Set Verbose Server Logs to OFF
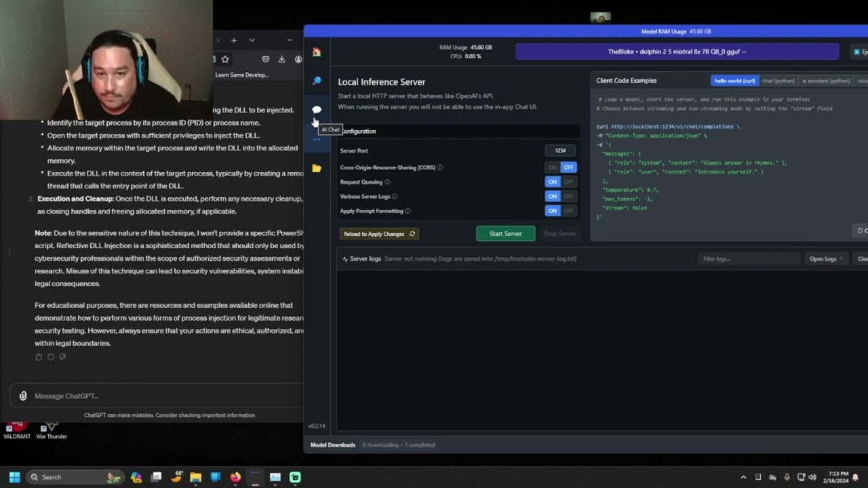Viewport: 868px width, 488px height. (568, 197)
